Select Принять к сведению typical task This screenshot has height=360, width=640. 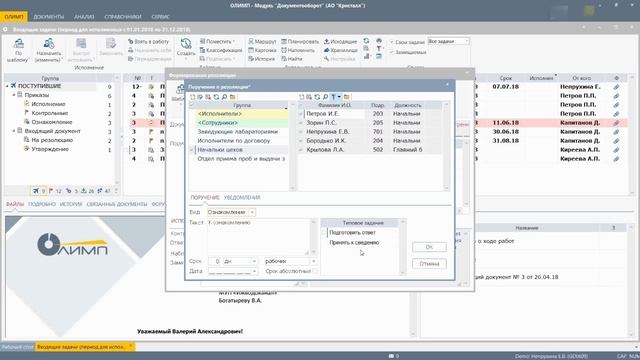click(x=354, y=242)
